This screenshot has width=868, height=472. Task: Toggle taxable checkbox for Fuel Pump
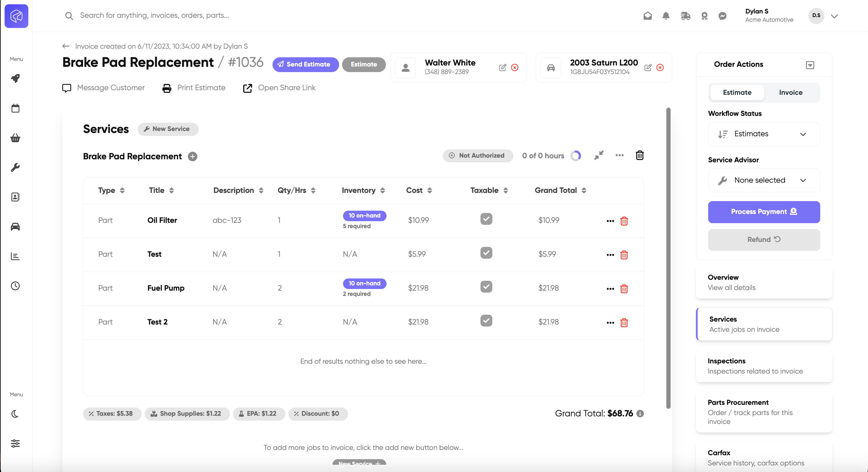[x=486, y=287]
